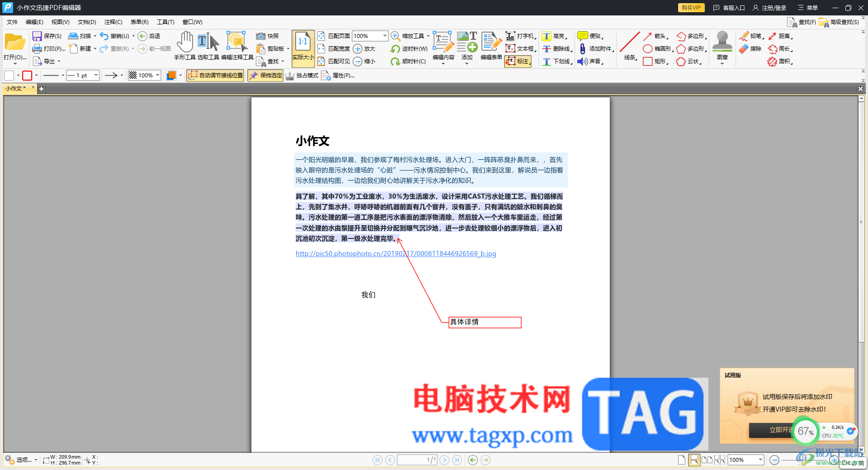The image size is (868, 470).
Task: Fit page using 匹配页面
Action: pos(334,36)
